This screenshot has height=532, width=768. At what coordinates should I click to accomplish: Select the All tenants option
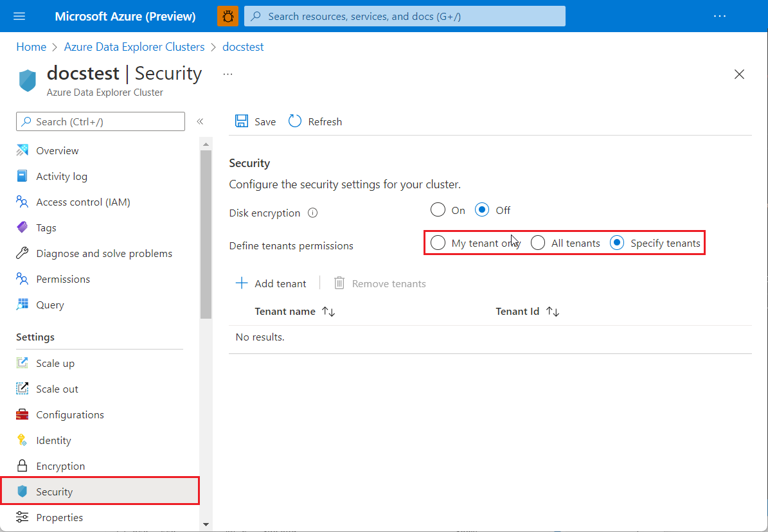click(538, 243)
